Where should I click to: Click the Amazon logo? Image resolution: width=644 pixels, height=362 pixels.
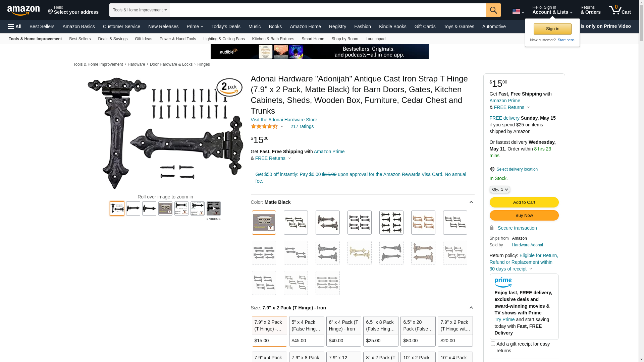coord(23,10)
